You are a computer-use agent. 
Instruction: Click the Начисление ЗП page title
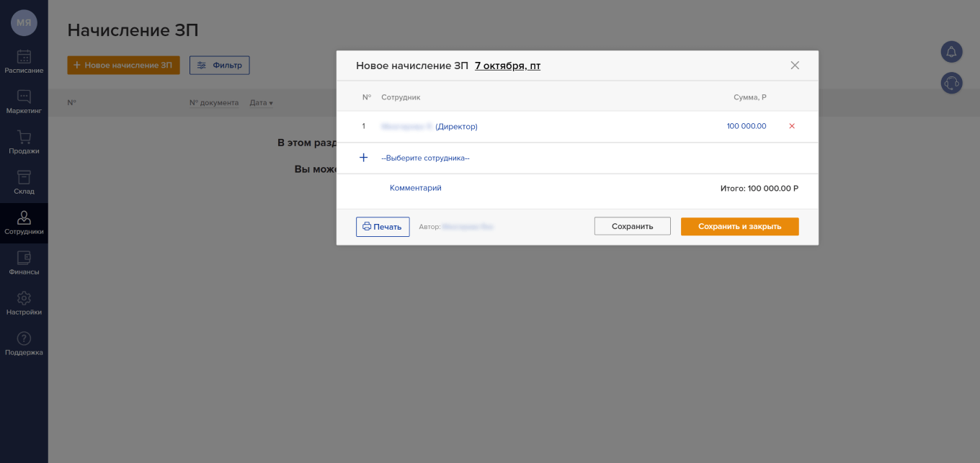133,30
